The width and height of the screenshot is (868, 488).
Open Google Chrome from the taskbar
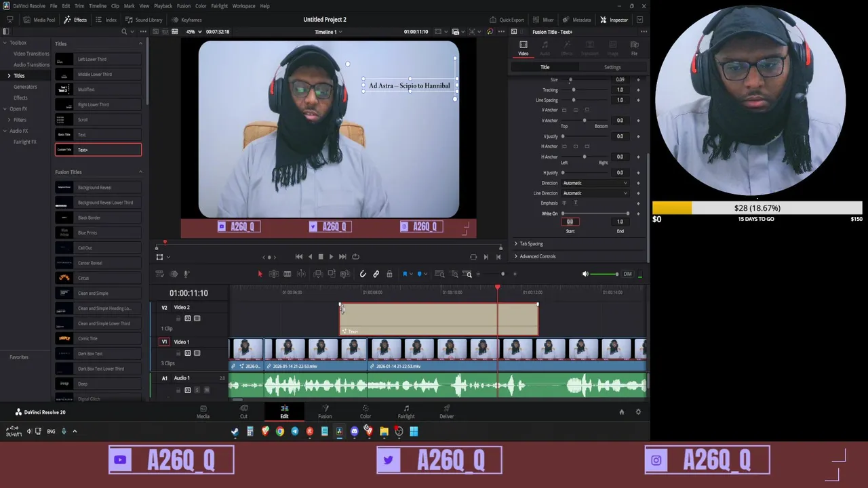pyautogui.click(x=280, y=431)
